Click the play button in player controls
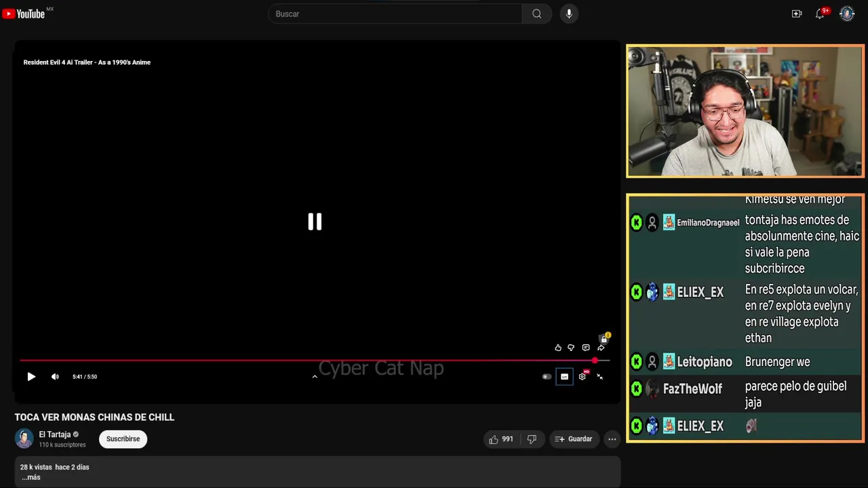 tap(31, 377)
